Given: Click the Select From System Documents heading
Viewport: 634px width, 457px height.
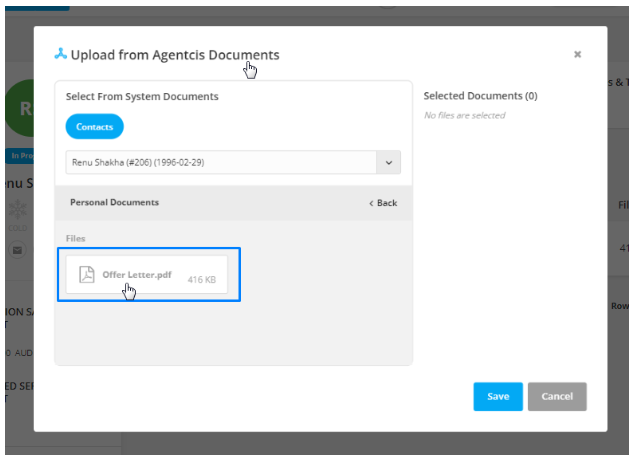Looking at the screenshot, I should [142, 97].
